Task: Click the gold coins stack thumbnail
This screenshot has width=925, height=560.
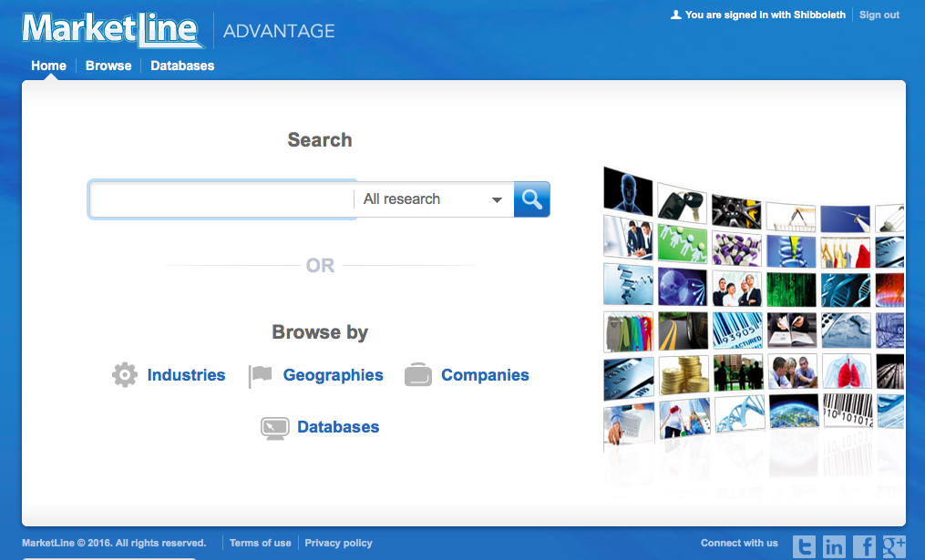Action: click(x=683, y=374)
